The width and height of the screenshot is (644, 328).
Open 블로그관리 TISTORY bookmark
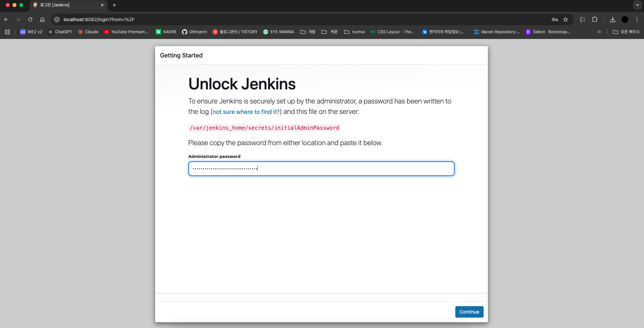click(x=235, y=32)
